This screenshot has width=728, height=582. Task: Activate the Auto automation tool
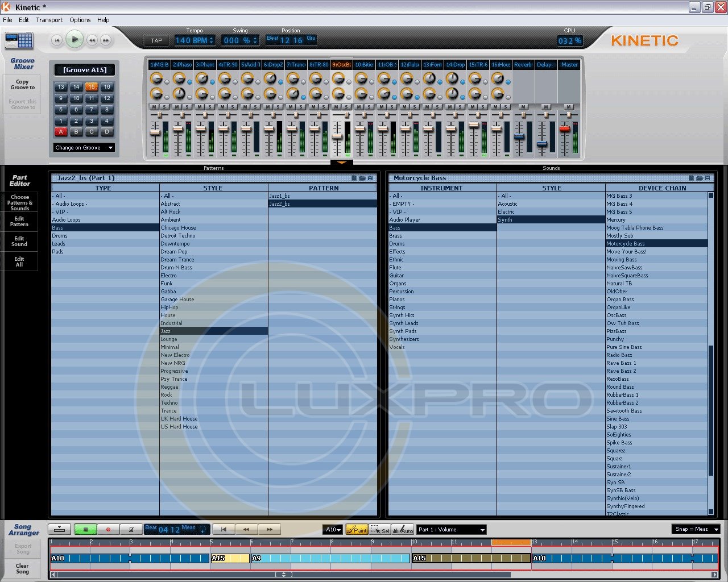pyautogui.click(x=402, y=530)
